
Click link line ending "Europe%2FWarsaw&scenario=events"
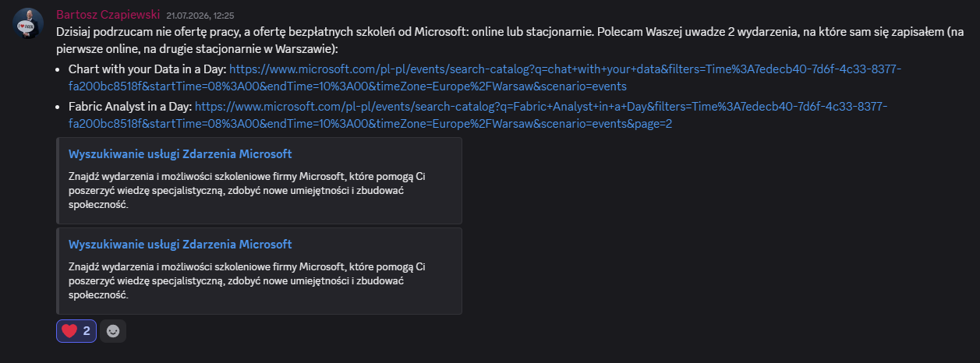[x=348, y=87]
